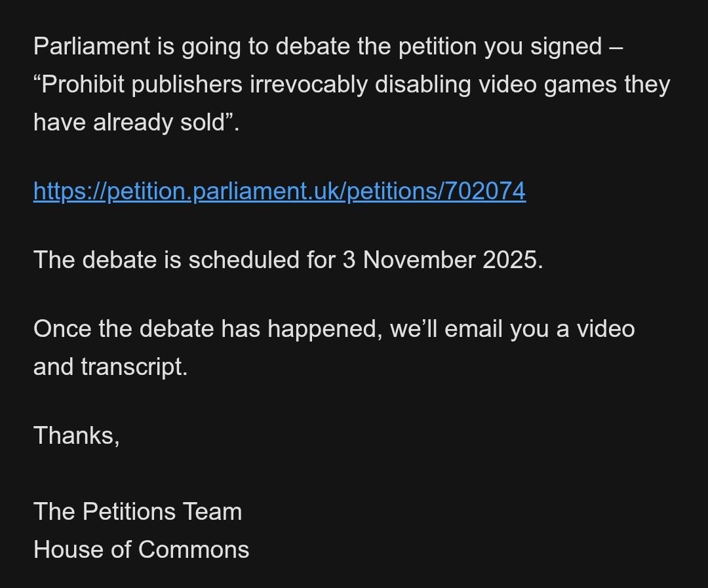Click the "have already sold" line
Screen dimensions: 708x588
(136, 123)
